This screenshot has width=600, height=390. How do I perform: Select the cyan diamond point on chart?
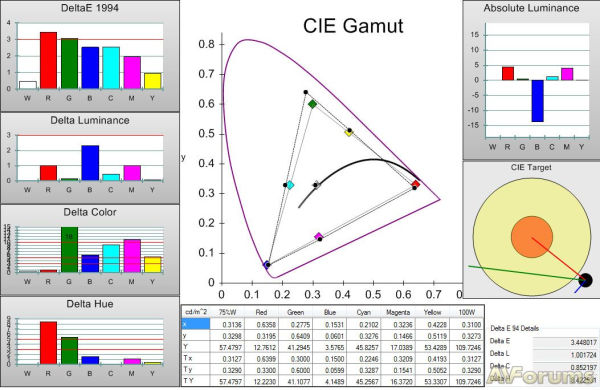point(290,185)
